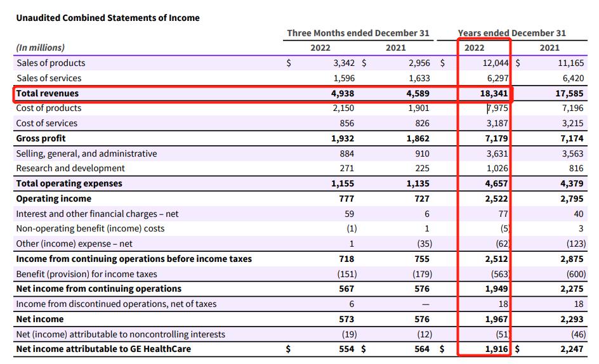Click the 'Three Months ended December 31' header
This screenshot has height=364, width=599.
pos(358,33)
